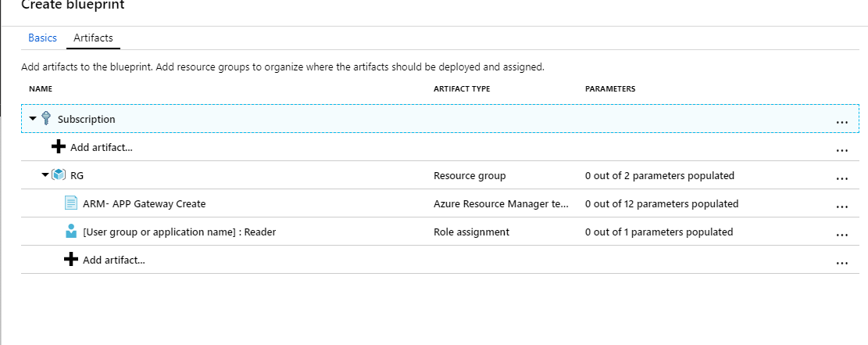Add artifact to the Subscription level
The width and height of the screenshot is (868, 345).
pyautogui.click(x=101, y=147)
